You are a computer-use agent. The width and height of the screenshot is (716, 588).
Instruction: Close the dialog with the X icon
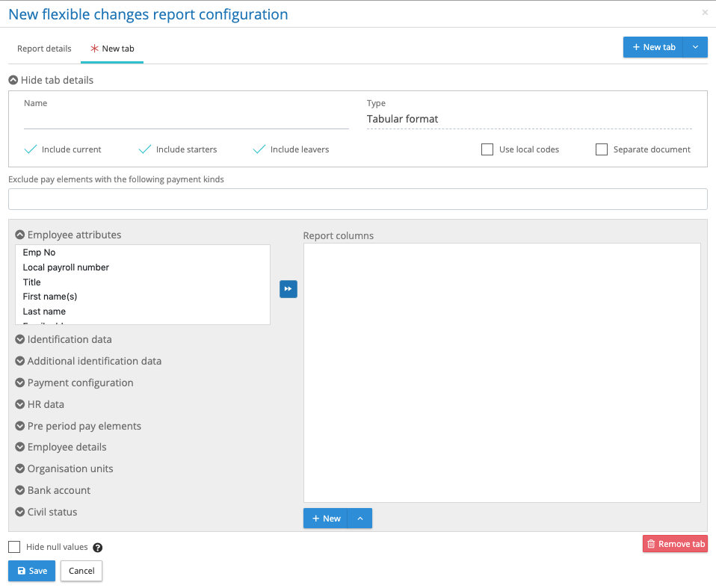705,13
